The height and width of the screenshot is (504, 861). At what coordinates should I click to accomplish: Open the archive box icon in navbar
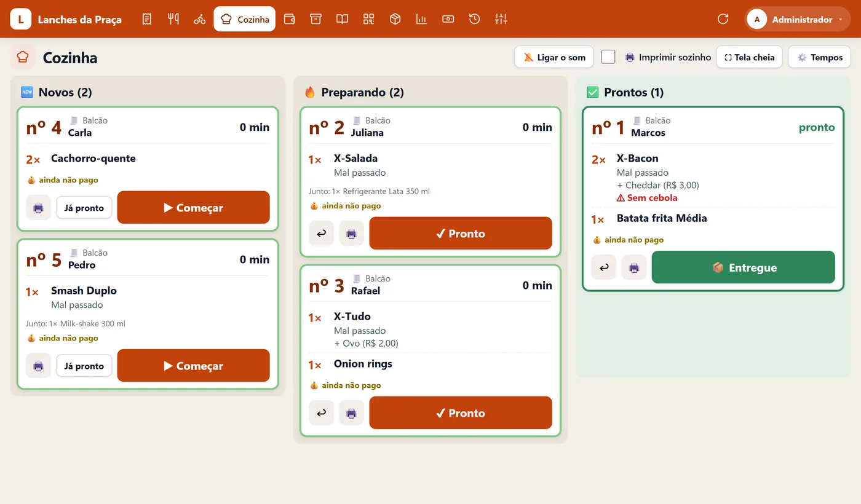(315, 19)
